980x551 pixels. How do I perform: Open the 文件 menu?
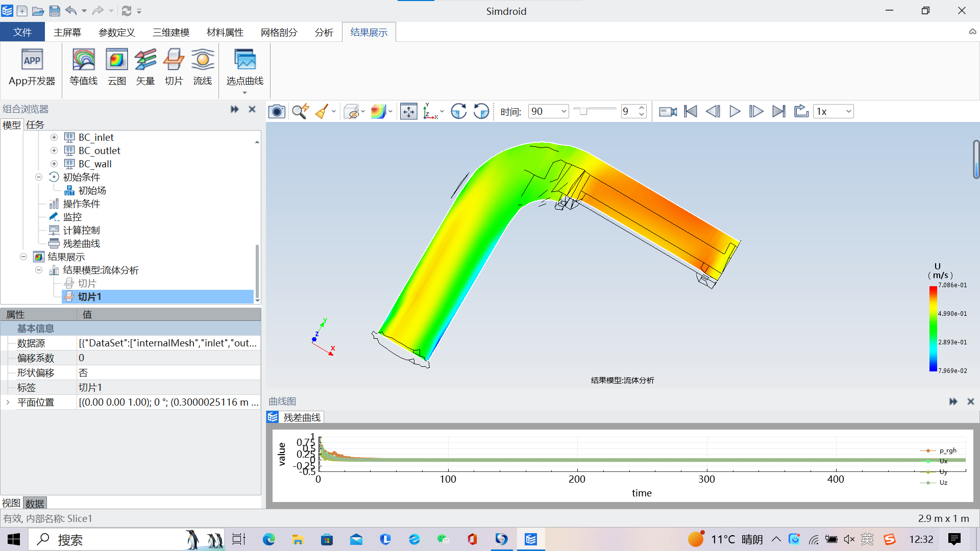pos(22,32)
